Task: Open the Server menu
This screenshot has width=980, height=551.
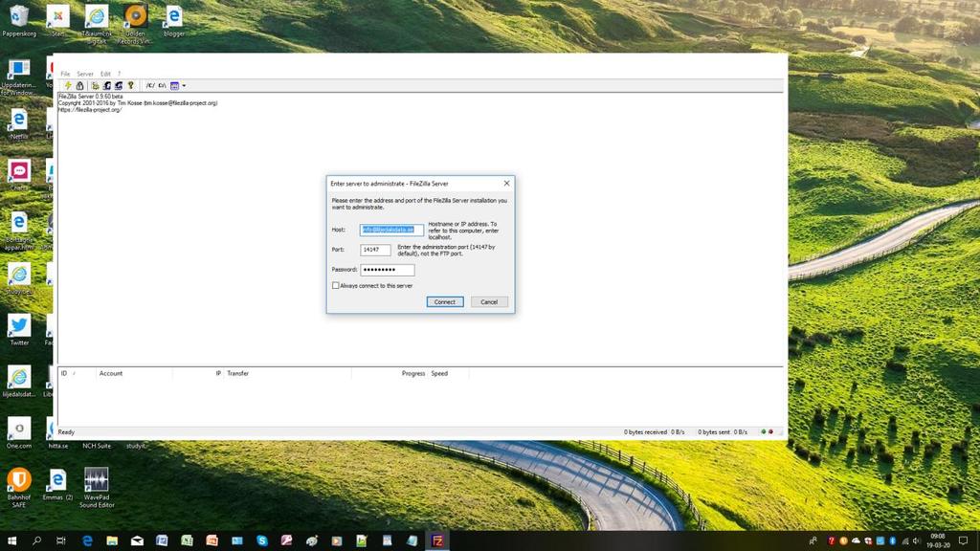Action: [85, 74]
